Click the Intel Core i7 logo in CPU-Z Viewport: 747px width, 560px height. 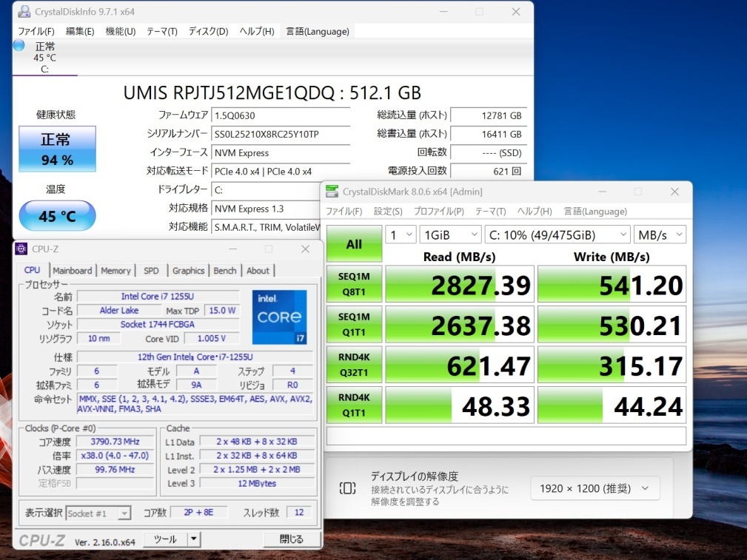(x=279, y=317)
